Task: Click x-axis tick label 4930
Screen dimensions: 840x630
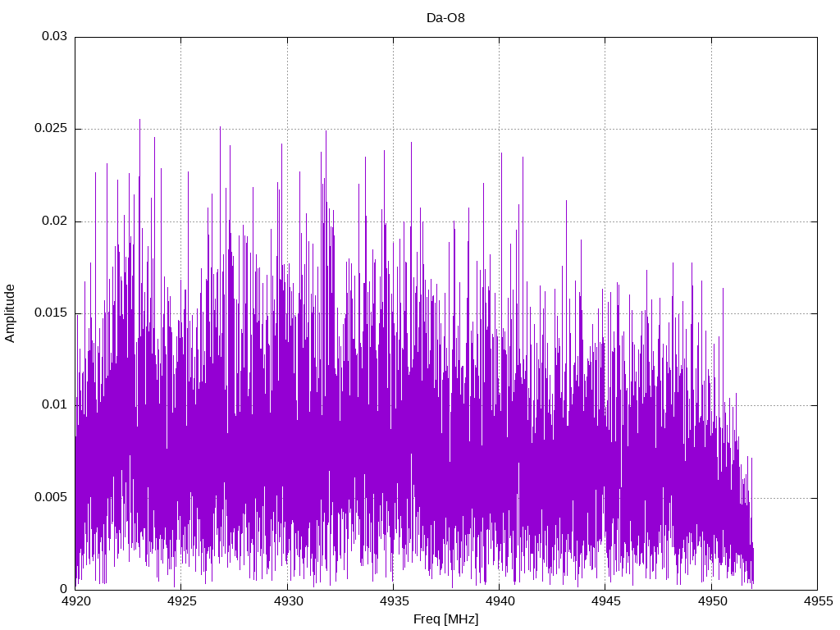Action: (x=288, y=601)
